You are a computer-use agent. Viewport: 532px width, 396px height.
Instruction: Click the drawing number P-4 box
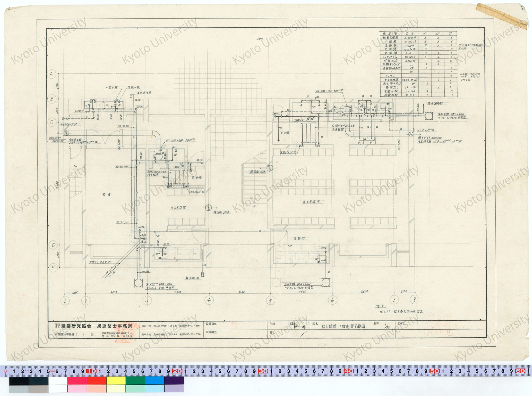[299, 327]
